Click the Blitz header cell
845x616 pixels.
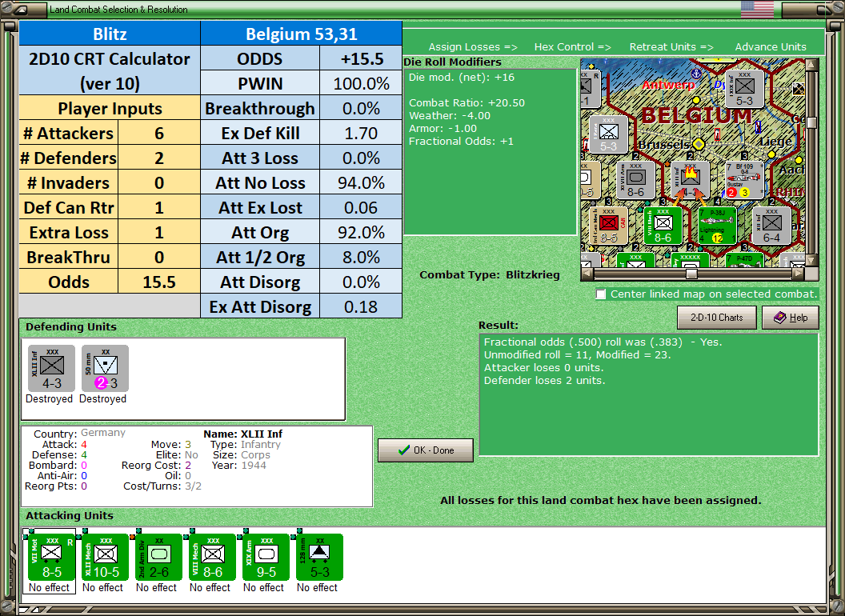pos(110,34)
